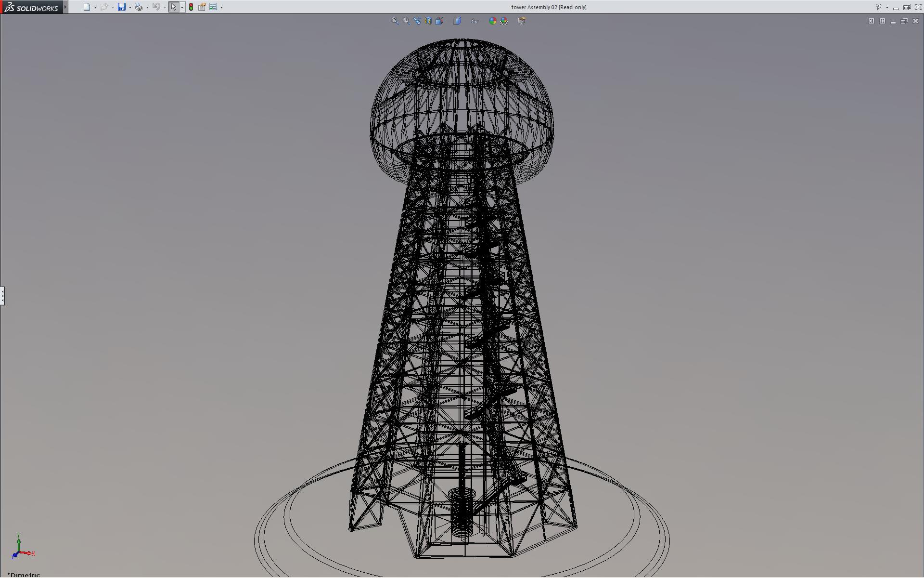This screenshot has width=924, height=578.
Task: Click the Apply Scene icon
Action: tap(504, 21)
